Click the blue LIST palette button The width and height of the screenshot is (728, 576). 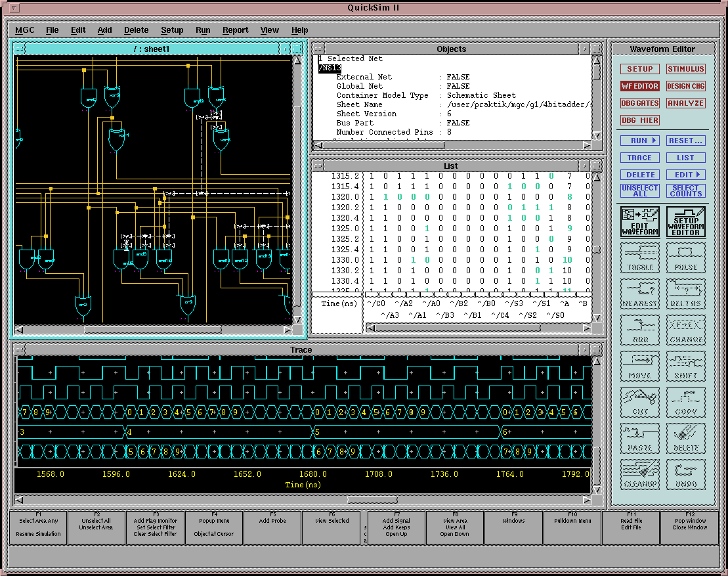pos(686,158)
